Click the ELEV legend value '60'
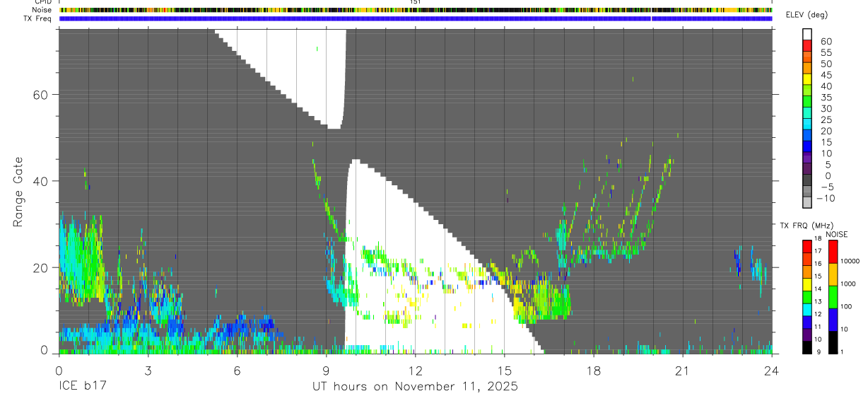 [x=825, y=42]
